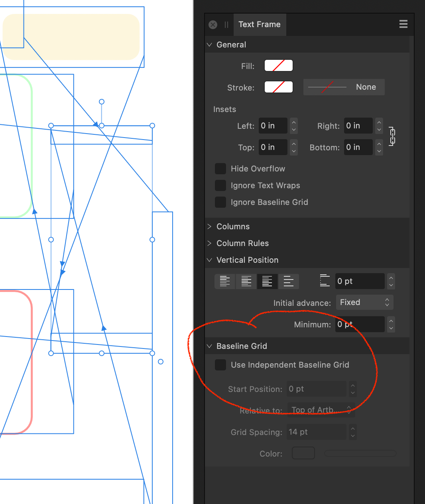Screen dimensions: 425x504
Task: Adjust the Right inset stepper
Action: 379,126
